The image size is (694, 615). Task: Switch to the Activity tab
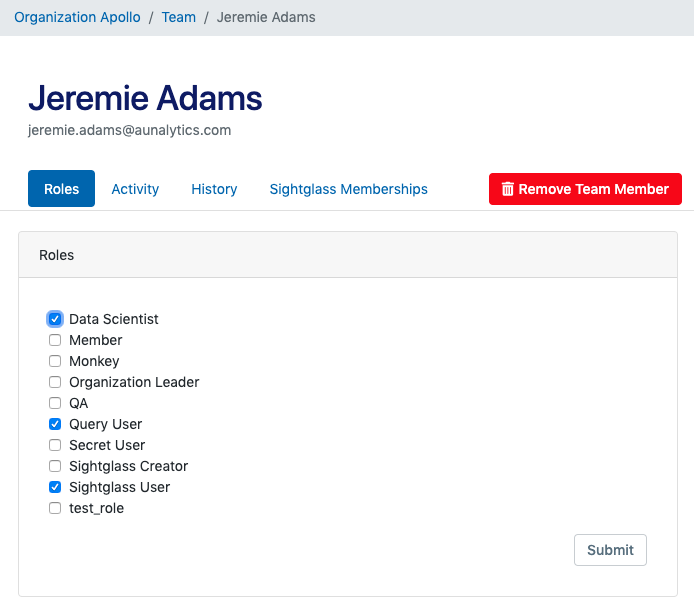(135, 189)
